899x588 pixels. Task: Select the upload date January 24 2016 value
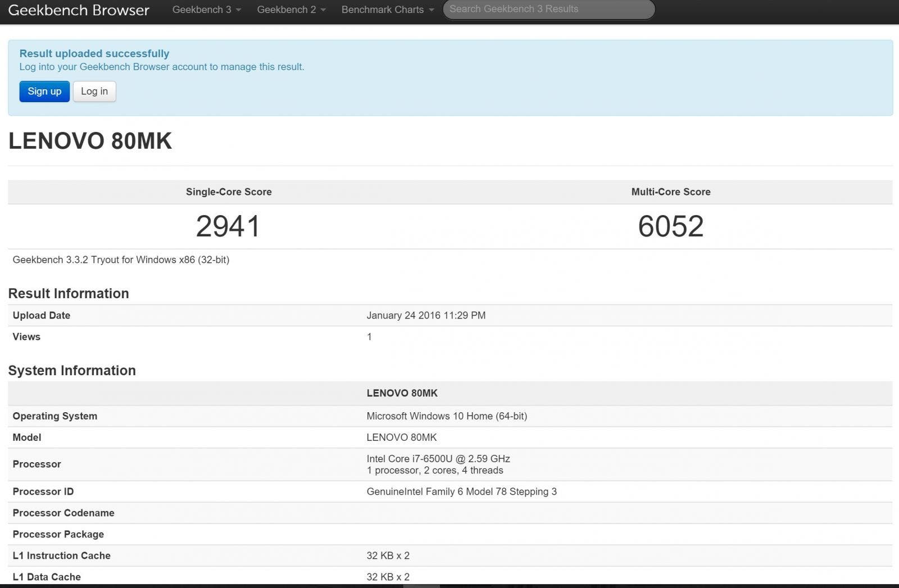point(426,315)
